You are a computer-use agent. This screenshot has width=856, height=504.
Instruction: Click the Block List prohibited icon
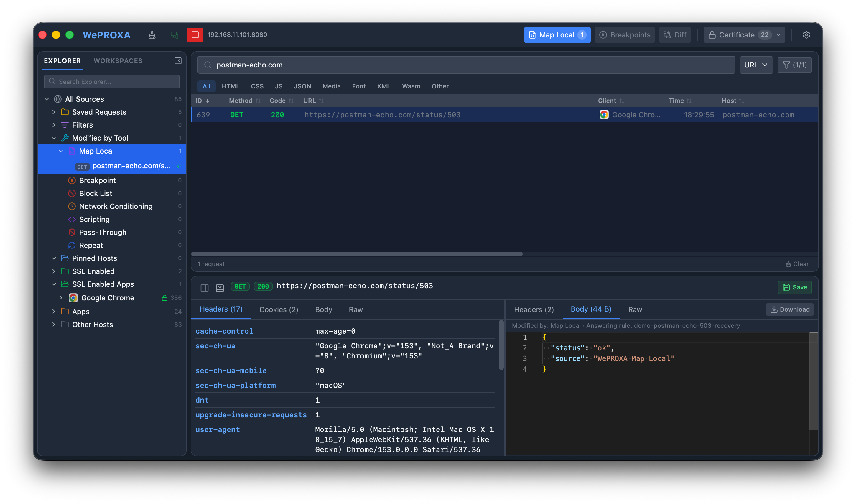[72, 193]
